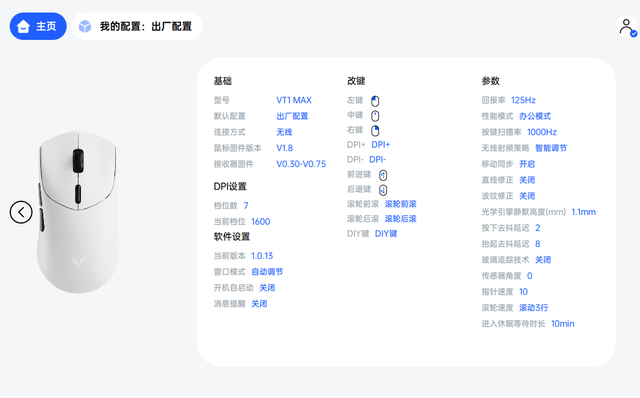Click the 当前档位 value 1600

[x=261, y=221]
